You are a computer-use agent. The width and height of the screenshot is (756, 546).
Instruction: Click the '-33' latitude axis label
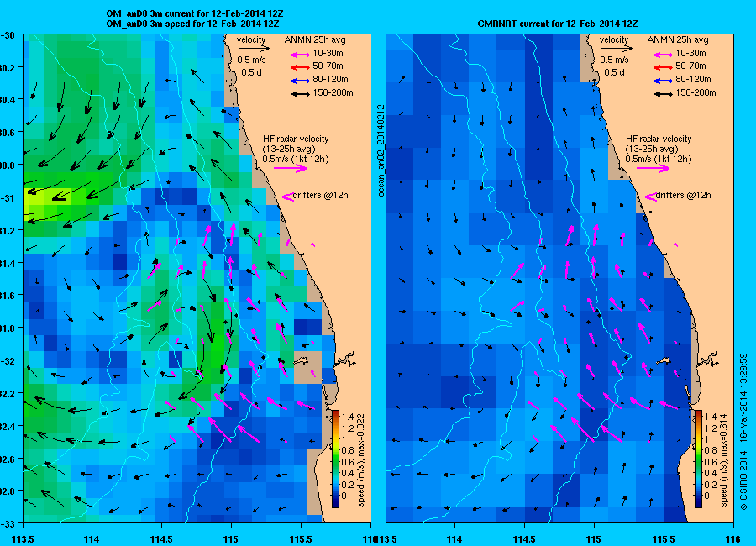[x=8, y=523]
